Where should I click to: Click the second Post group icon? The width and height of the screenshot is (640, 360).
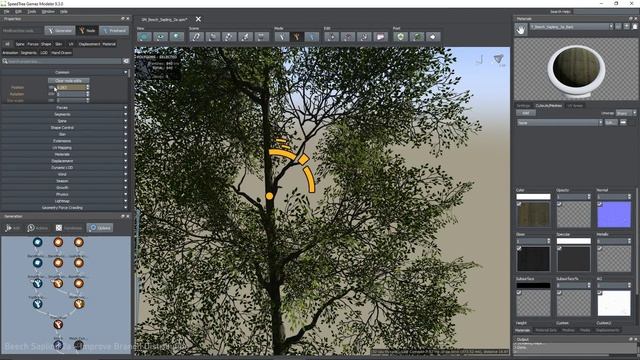click(417, 37)
